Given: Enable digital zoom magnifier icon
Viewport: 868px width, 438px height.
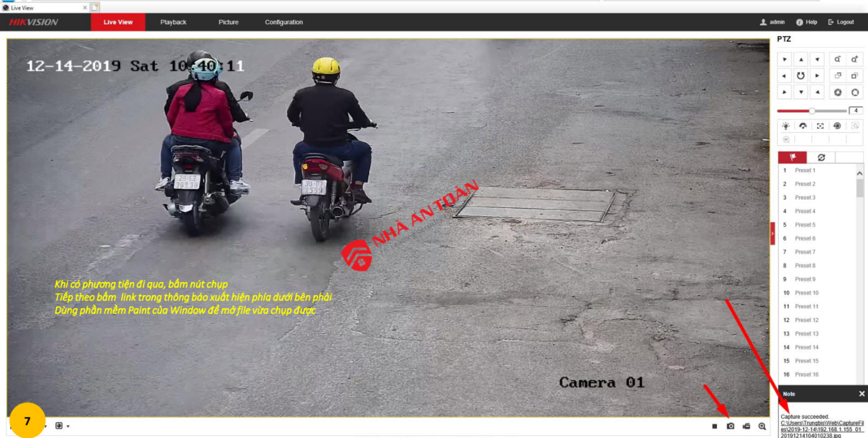Looking at the screenshot, I should click(x=762, y=426).
